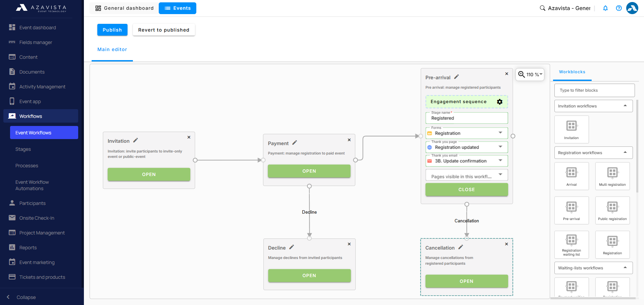Click the Type to filter blocks field
Viewport: 644px width, 305px height.
[594, 90]
